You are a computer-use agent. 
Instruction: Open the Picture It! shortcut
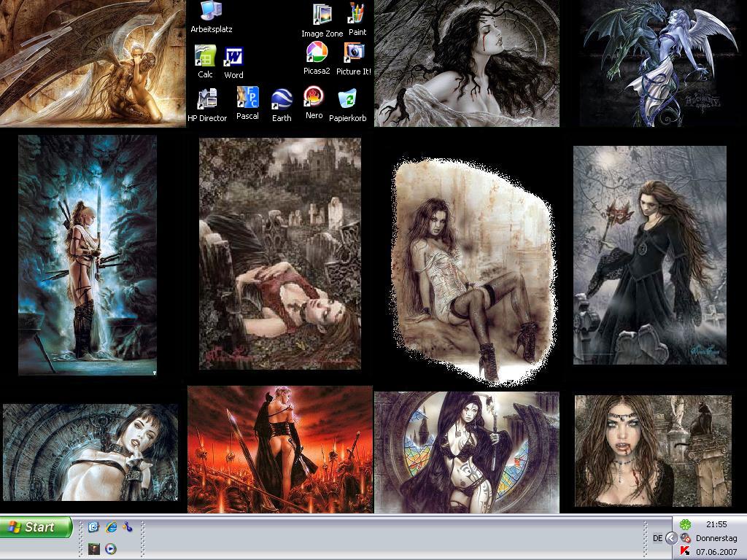click(354, 53)
